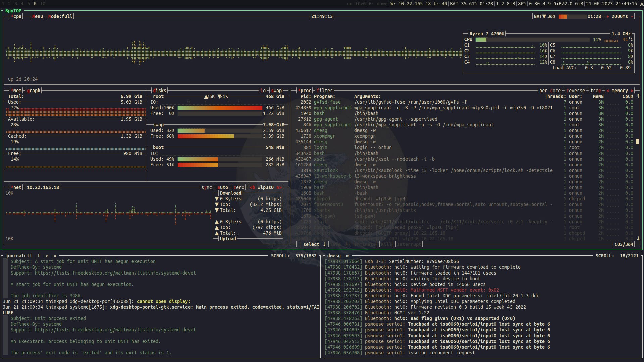Click the previous network interface arrow <b
644x362 pixels.
[x=252, y=187]
